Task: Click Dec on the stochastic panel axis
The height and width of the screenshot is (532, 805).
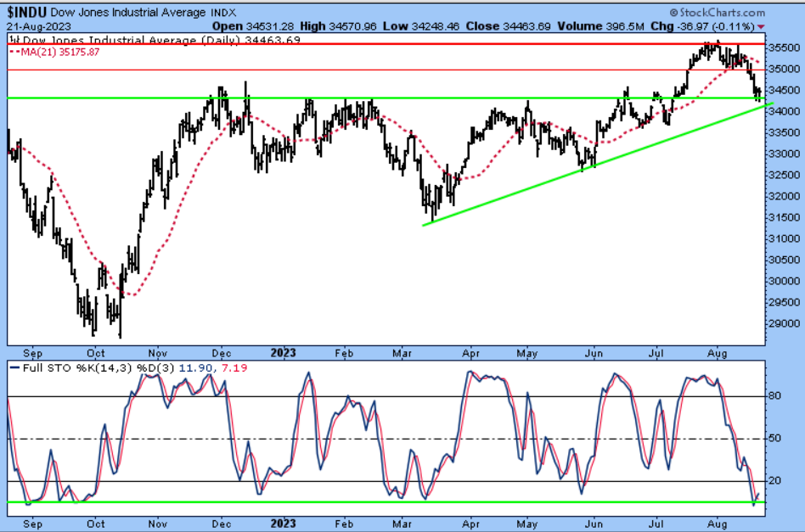Action: (x=222, y=524)
